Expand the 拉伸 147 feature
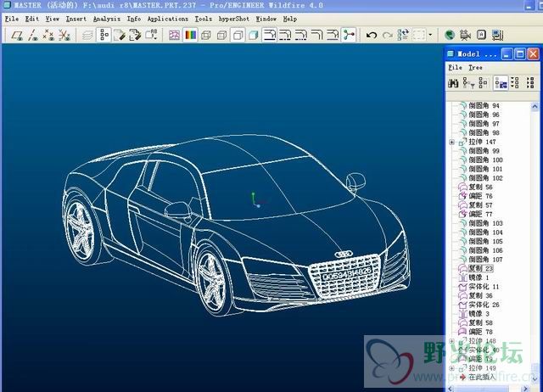 pos(451,142)
